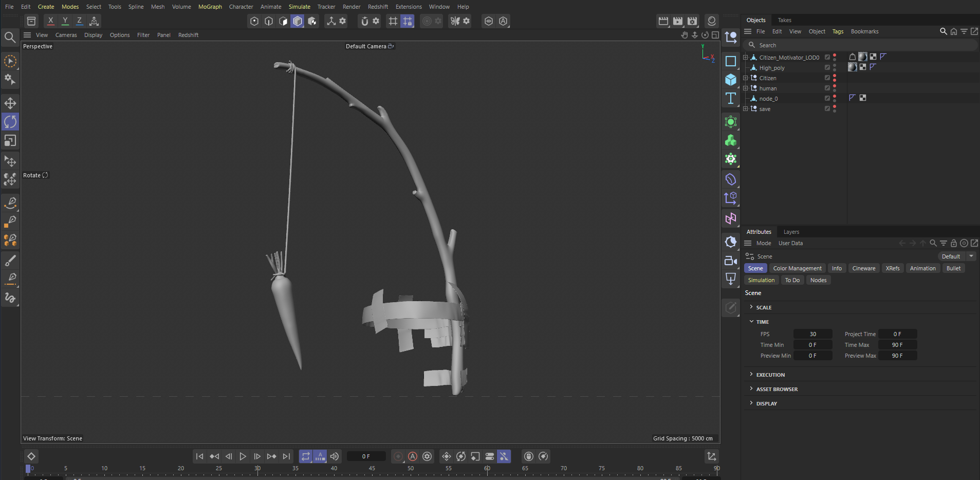Viewport: 980px width, 480px height.
Task: Enable the autokeying record button
Action: click(413, 456)
